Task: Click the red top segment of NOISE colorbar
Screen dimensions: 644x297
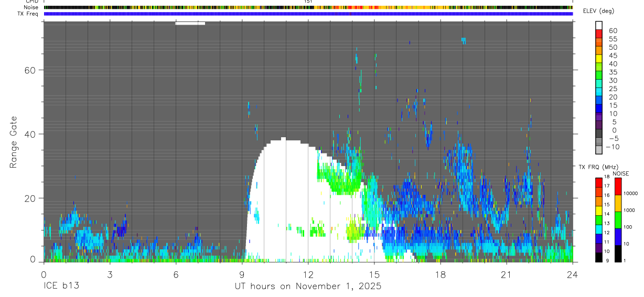Action: 618,186
